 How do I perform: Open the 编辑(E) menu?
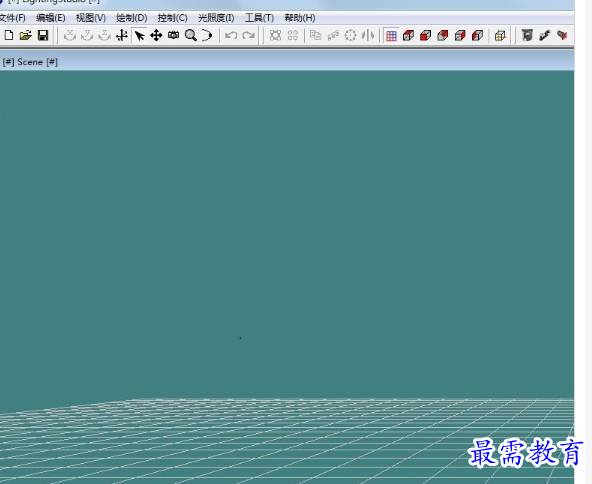tap(51, 18)
